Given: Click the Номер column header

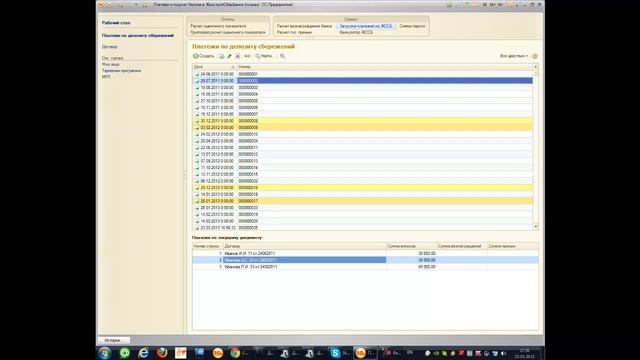Looking at the screenshot, I should click(x=384, y=67).
